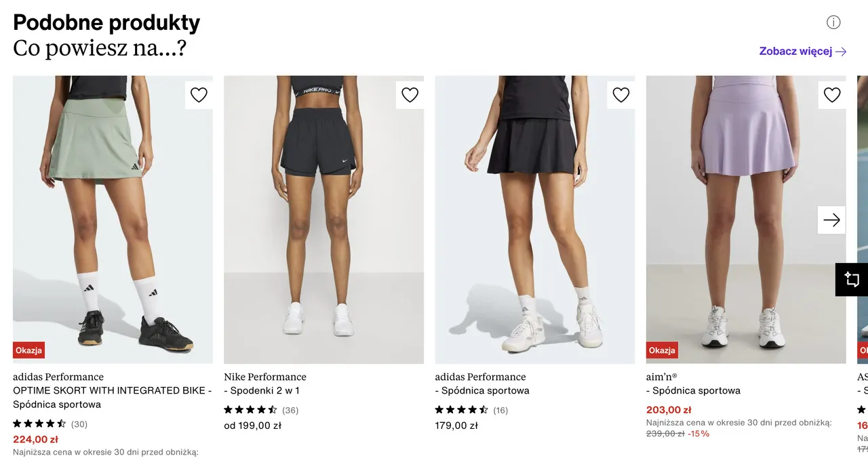Open the Zobacz więcej link
Viewport: 868px width, 458px height.
803,51
